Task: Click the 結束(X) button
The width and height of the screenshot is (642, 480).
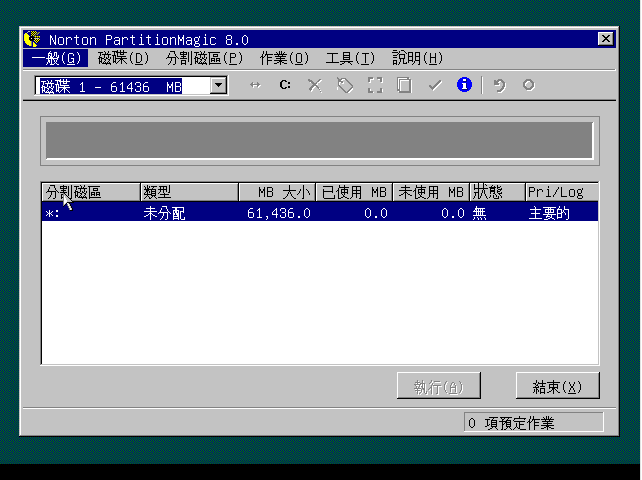Action: pyautogui.click(x=557, y=385)
